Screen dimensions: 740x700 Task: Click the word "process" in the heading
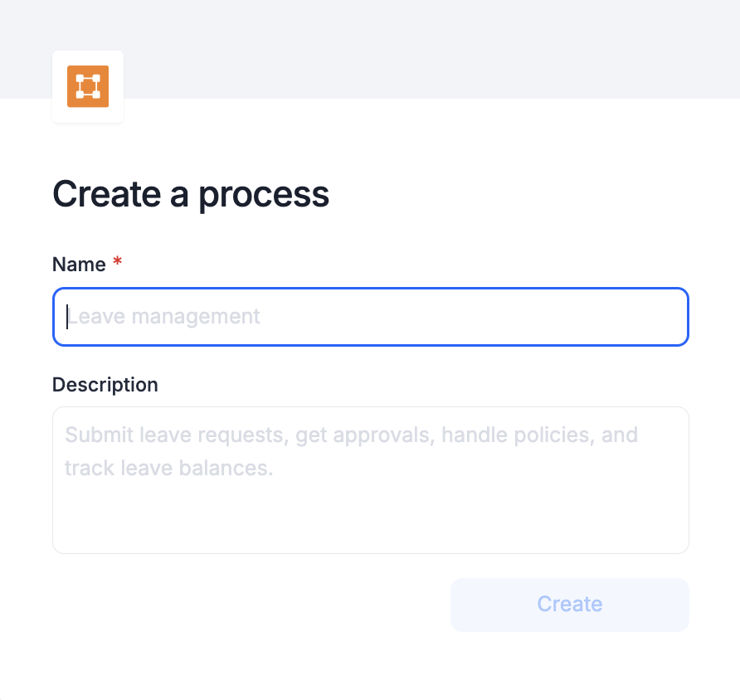click(x=264, y=194)
